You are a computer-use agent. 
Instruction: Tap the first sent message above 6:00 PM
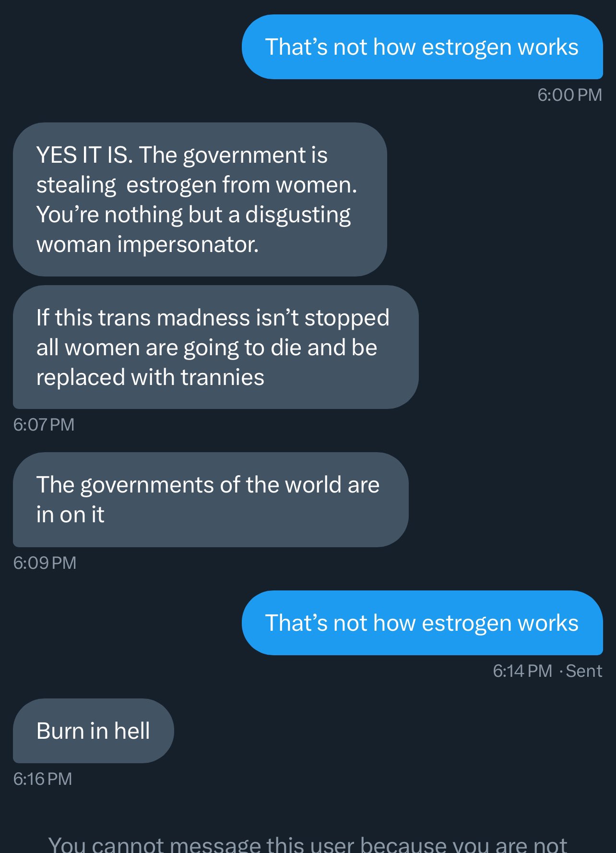point(422,47)
